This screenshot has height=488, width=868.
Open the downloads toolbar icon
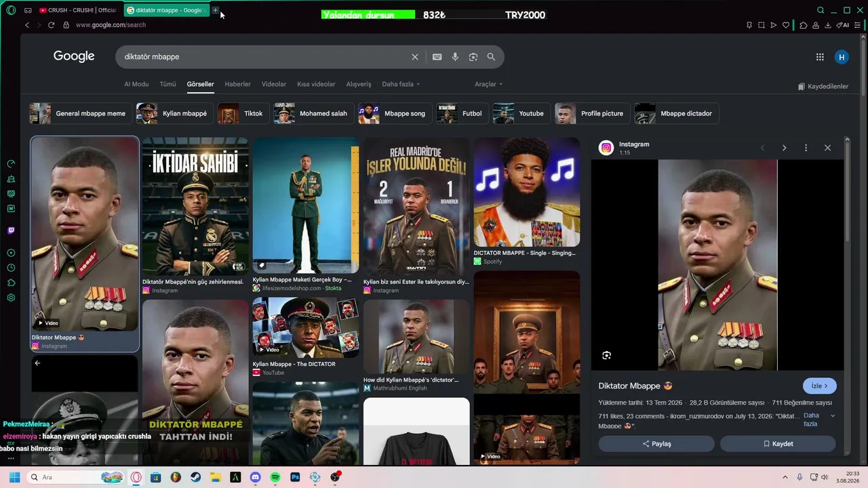pos(828,25)
